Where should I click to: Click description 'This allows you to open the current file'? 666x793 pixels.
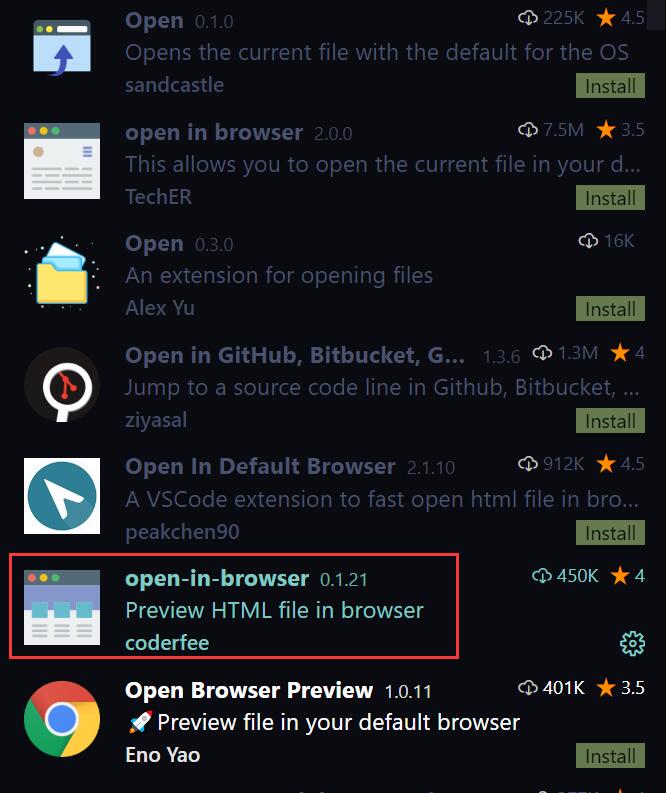(383, 164)
